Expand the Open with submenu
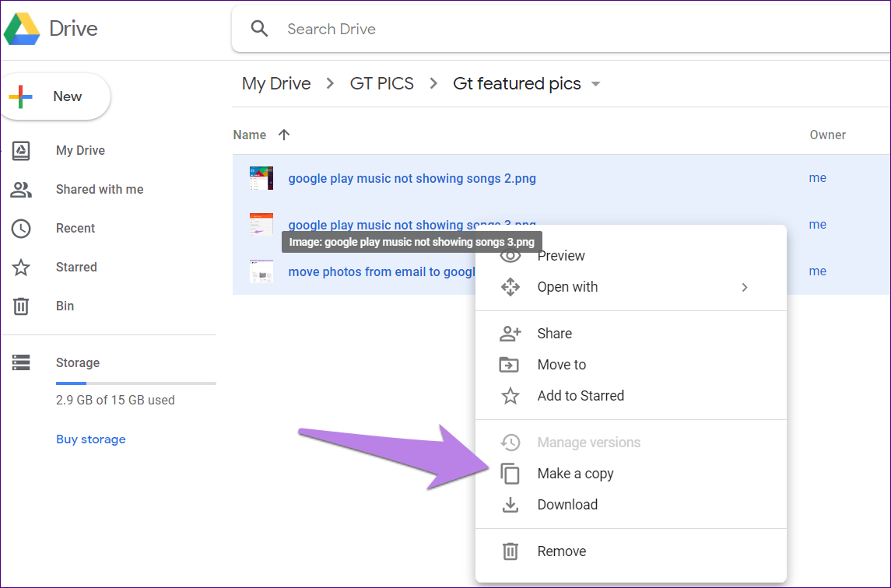 click(567, 286)
